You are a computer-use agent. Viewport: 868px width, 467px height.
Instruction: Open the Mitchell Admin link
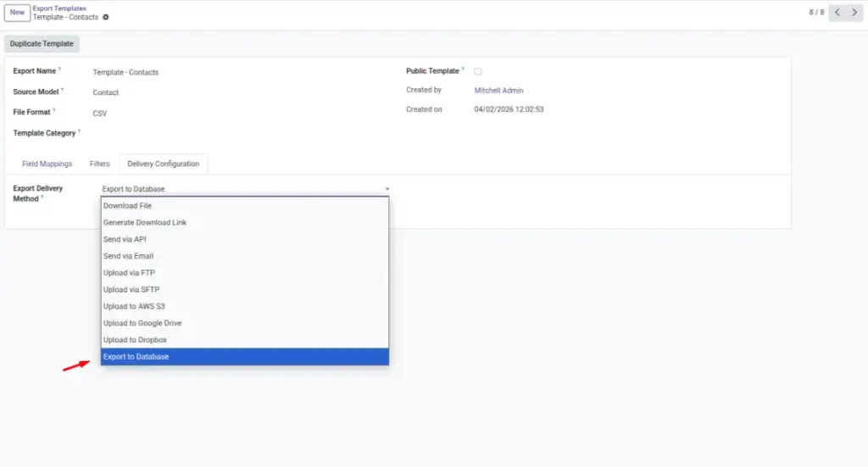(498, 90)
